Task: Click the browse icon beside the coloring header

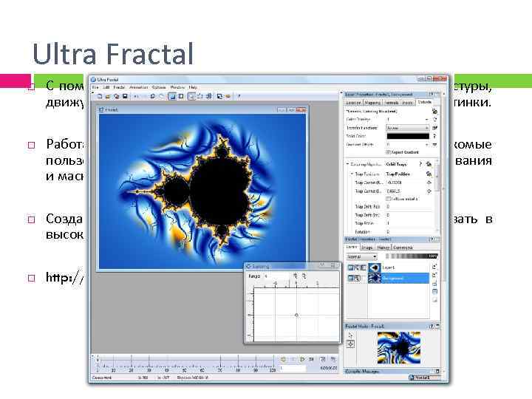Action: [434, 111]
